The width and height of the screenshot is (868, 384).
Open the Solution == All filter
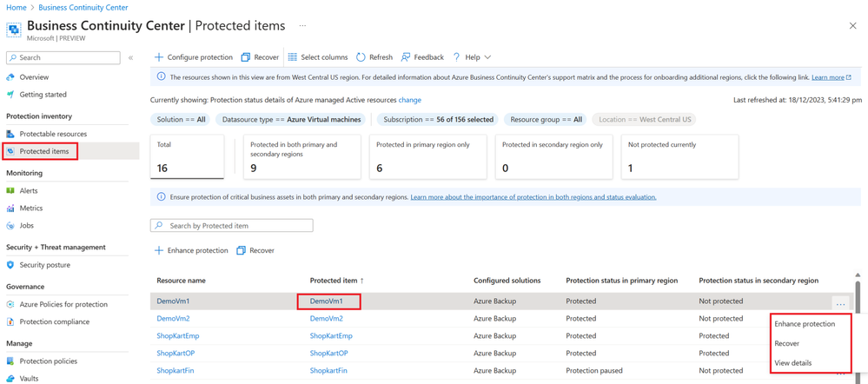coord(180,120)
